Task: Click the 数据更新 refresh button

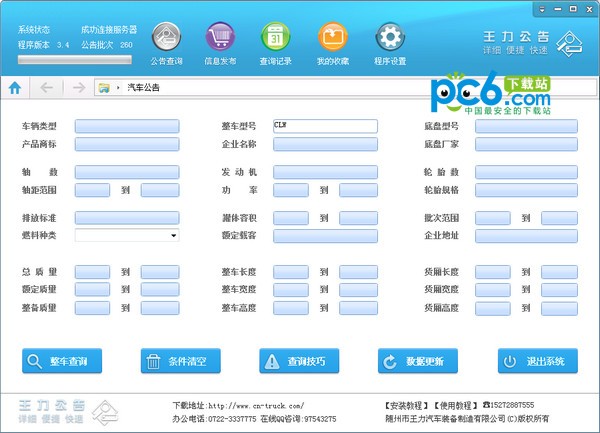Action: pyautogui.click(x=418, y=361)
